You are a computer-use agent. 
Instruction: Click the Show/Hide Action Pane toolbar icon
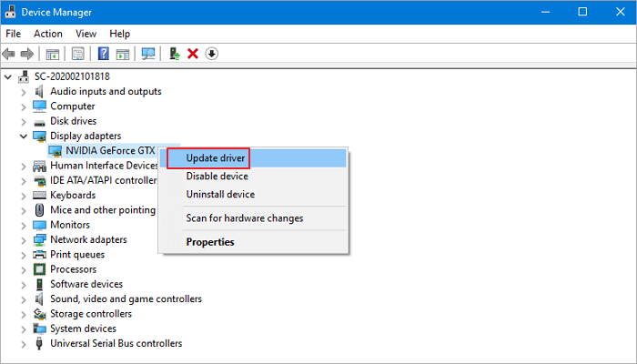[x=123, y=54]
